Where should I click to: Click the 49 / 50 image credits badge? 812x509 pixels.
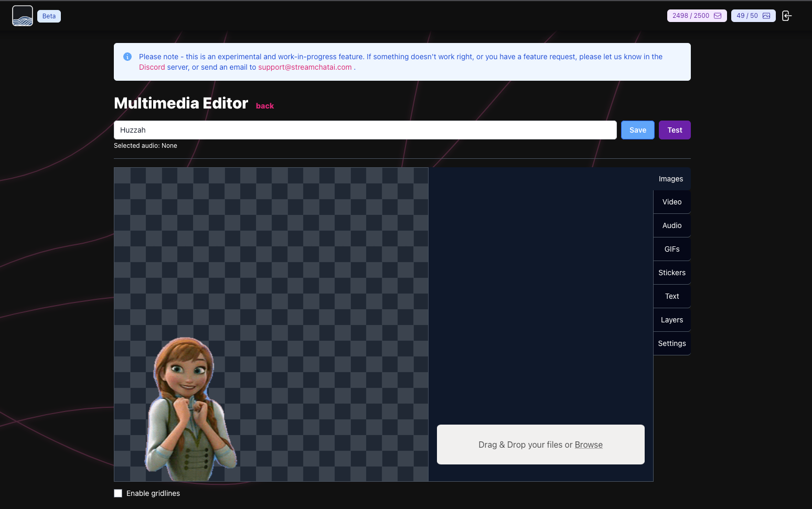pyautogui.click(x=753, y=16)
